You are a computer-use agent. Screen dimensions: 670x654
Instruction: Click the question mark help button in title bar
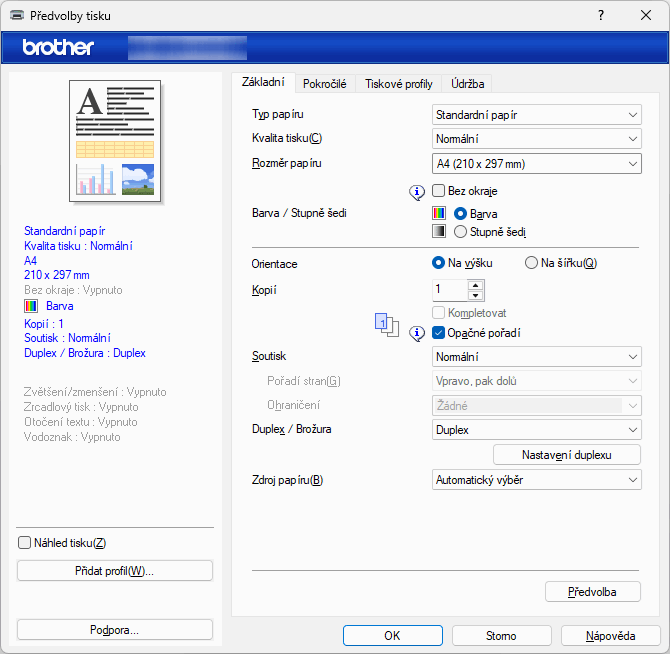(x=601, y=15)
